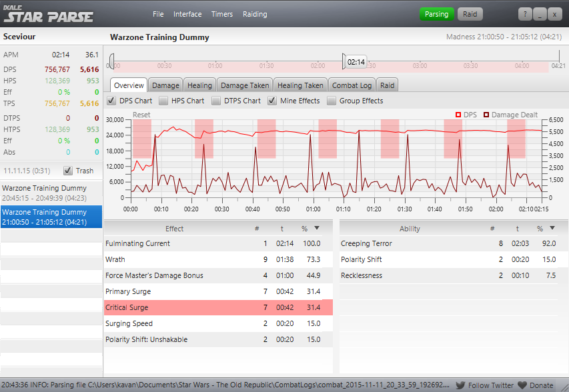Select Force Master's Damage Bonus row
The width and height of the screenshot is (569, 392).
click(218, 275)
